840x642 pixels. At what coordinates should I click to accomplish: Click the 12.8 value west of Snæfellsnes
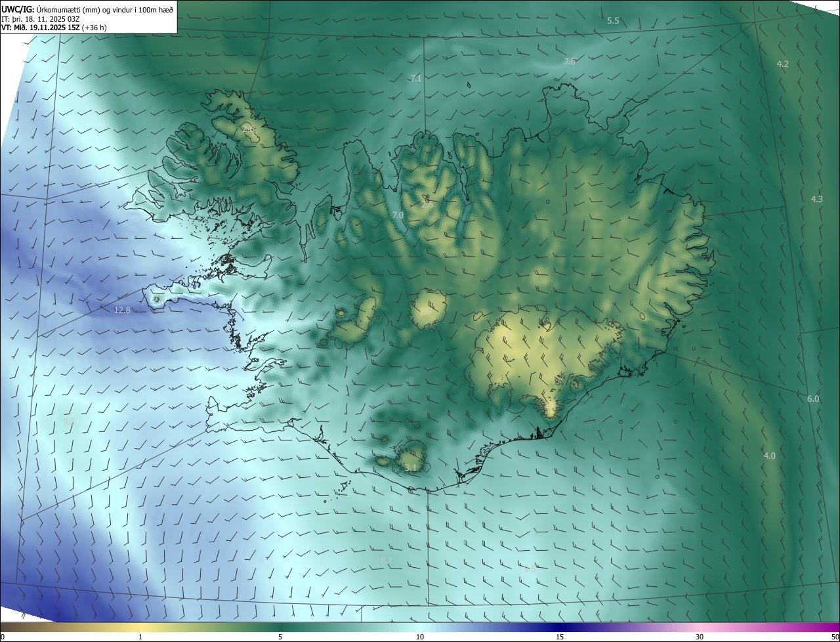[122, 310]
